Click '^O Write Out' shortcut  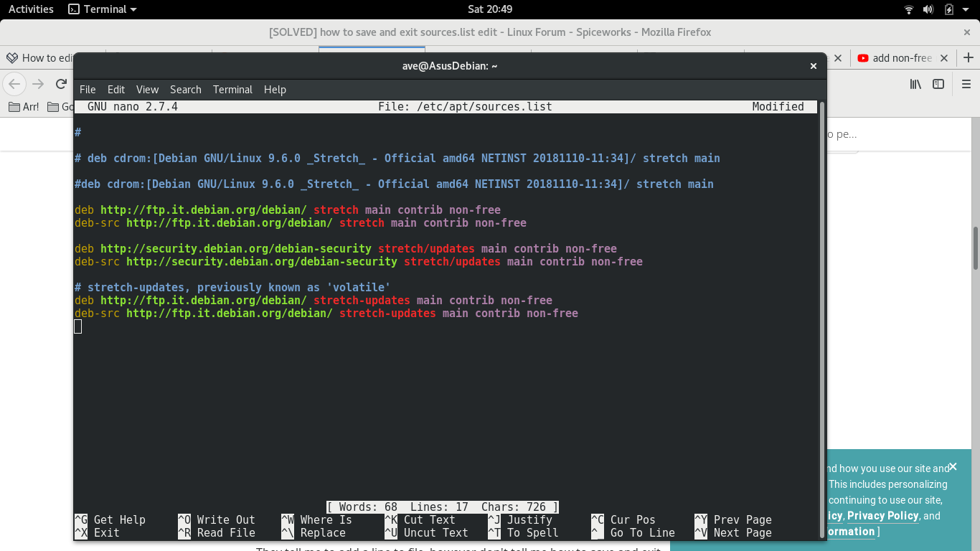[217, 519]
